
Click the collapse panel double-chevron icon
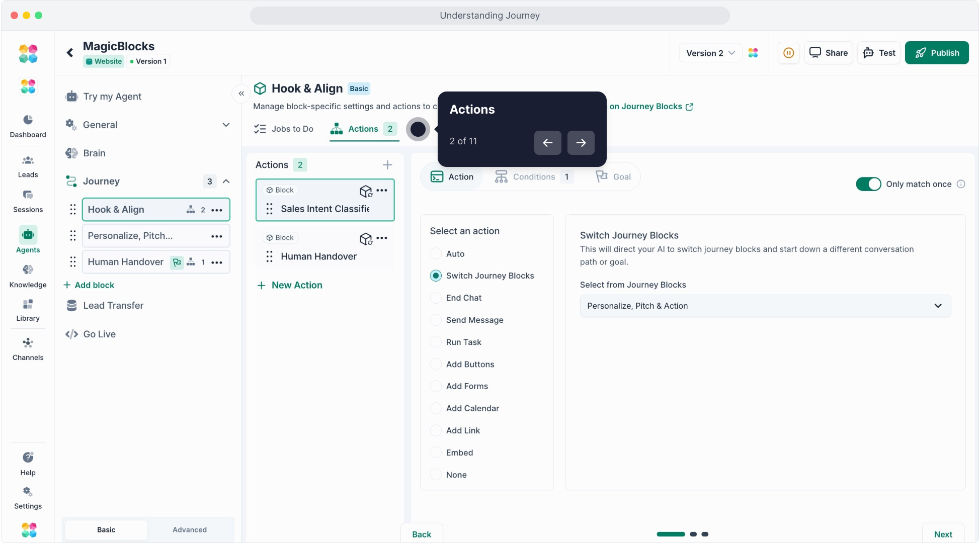pos(241,94)
